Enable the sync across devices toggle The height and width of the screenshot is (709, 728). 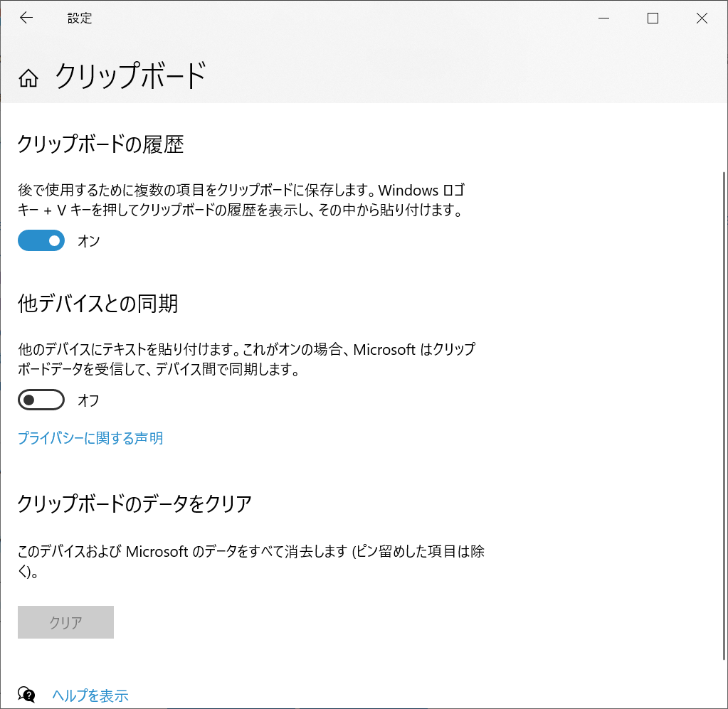[x=41, y=400]
